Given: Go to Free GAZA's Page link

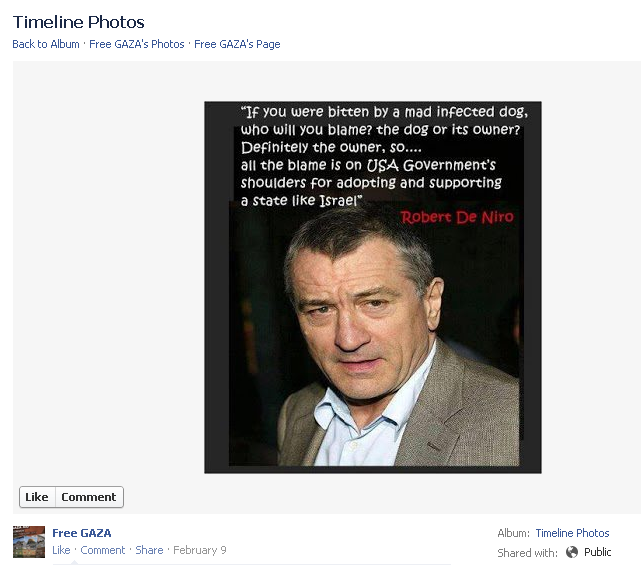Looking at the screenshot, I should [x=237, y=44].
